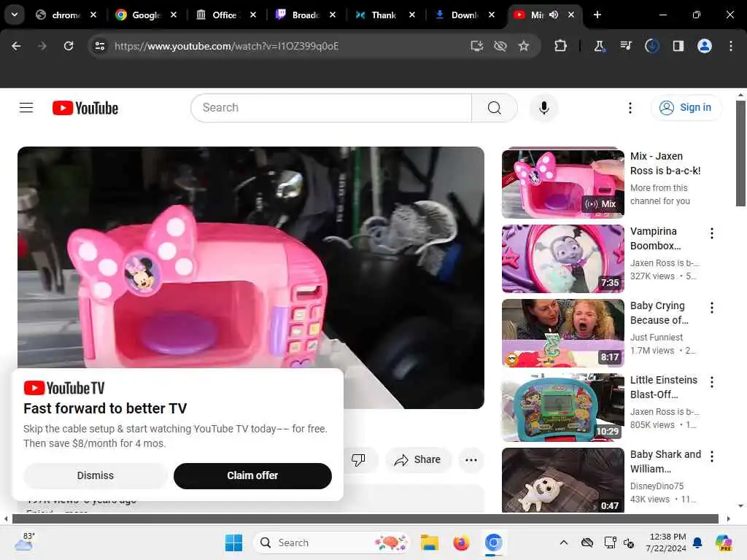Screen dimensions: 747x560
Task: Open the Chrome side panel icon
Action: click(678, 46)
